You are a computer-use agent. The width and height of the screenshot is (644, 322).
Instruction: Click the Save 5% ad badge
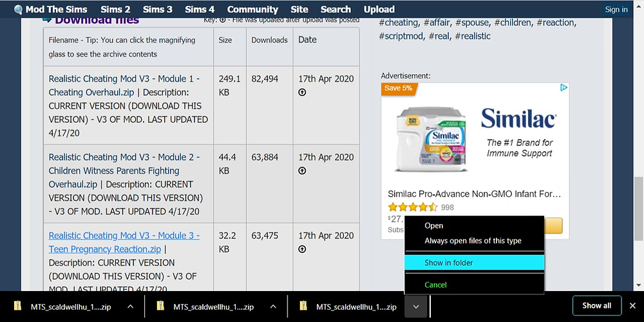pyautogui.click(x=399, y=88)
